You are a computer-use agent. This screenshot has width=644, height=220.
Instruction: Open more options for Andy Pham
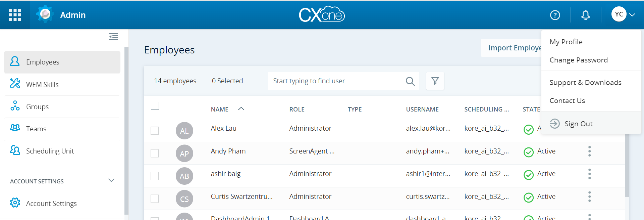coord(589,151)
